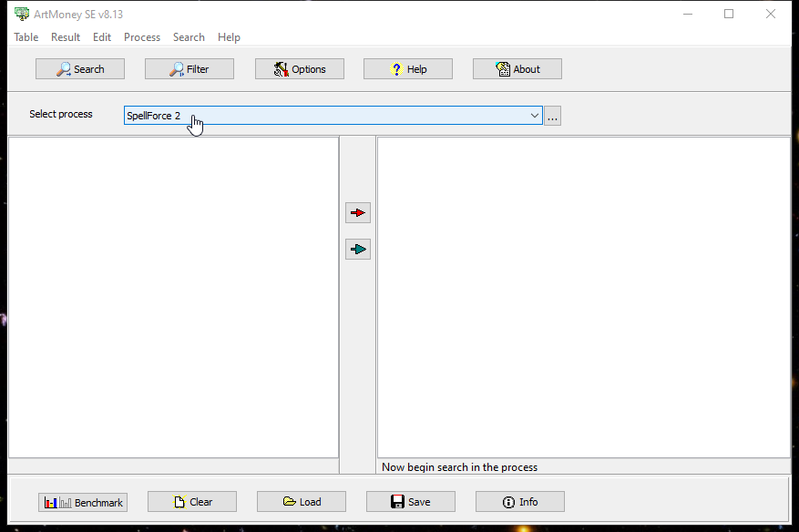The height and width of the screenshot is (532, 799).
Task: Minimize the ArtMoney window
Action: coord(688,14)
